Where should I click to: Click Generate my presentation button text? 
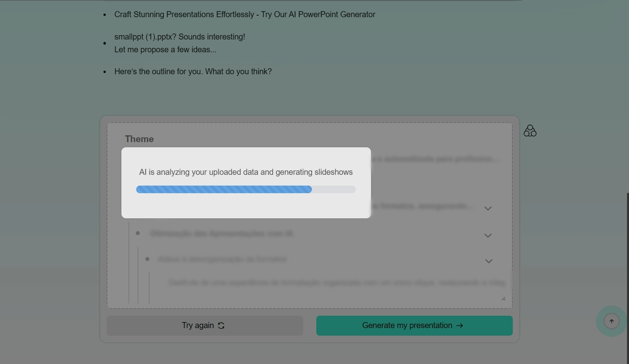[x=407, y=326]
